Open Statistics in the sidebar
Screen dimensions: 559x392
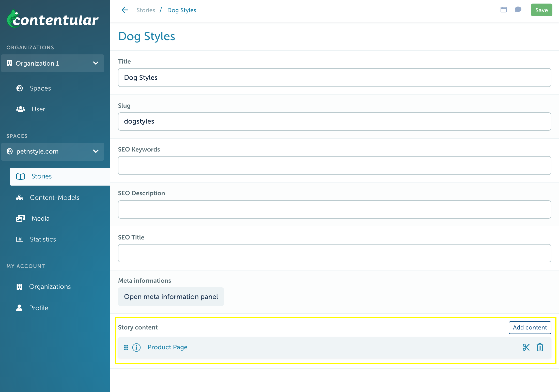[x=43, y=239]
